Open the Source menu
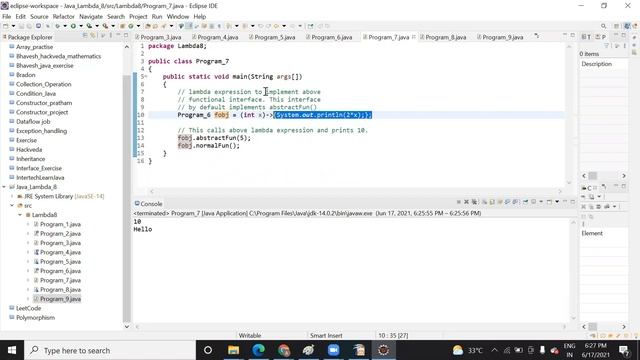 click(x=39, y=17)
